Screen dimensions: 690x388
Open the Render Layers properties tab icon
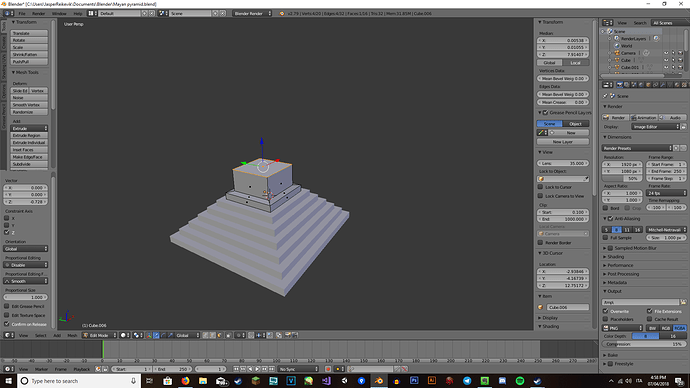[x=627, y=84]
